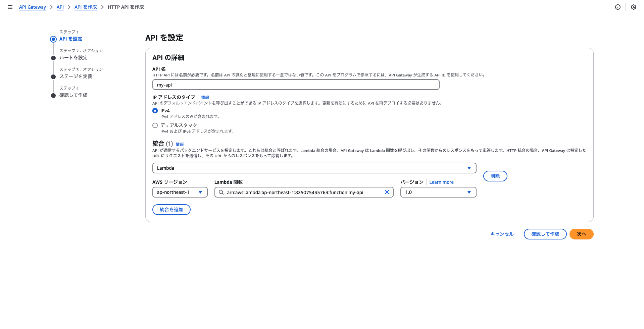This screenshot has width=644, height=329.
Task: Open the integration type dropdown showing Lambda
Action: (469, 168)
